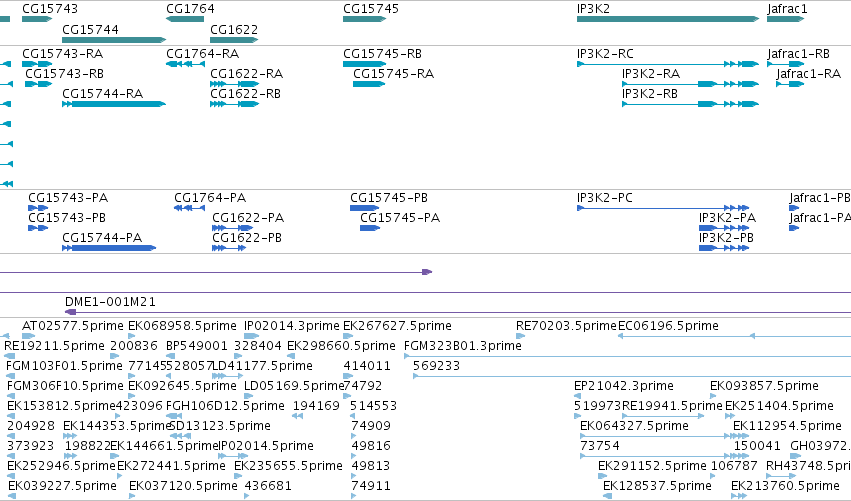
Task: Click protein label CG15743-PB
Action: pos(67,218)
